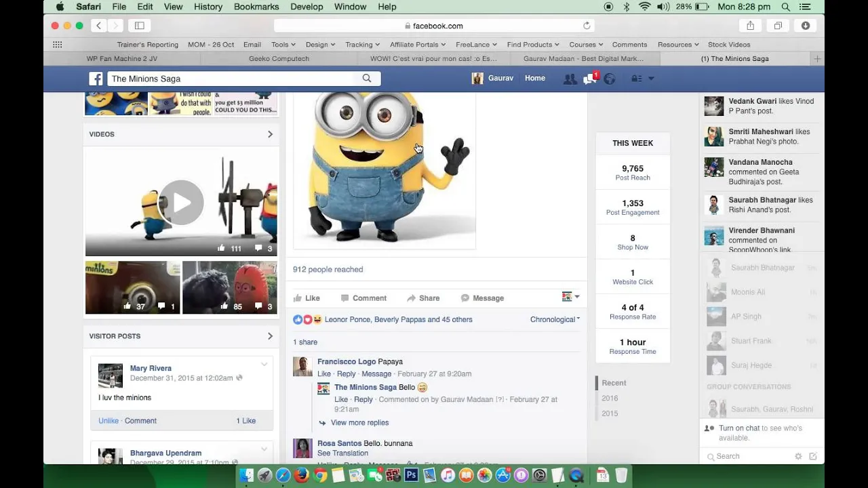Open the friend requests icon
This screenshot has width=868, height=488.
coord(570,79)
